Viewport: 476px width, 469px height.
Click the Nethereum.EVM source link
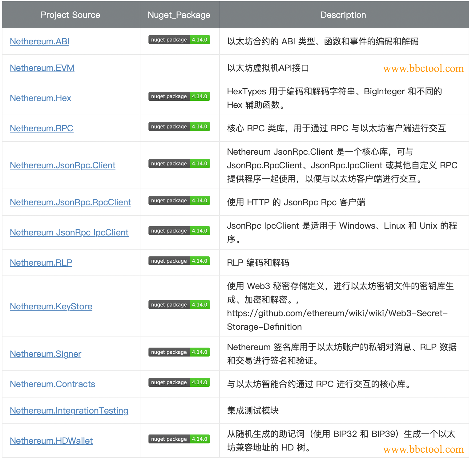point(42,68)
